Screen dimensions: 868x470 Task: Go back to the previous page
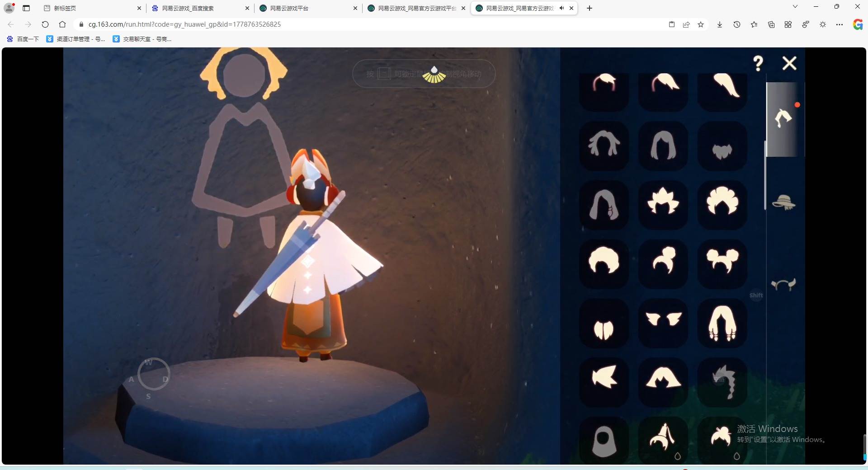11,24
